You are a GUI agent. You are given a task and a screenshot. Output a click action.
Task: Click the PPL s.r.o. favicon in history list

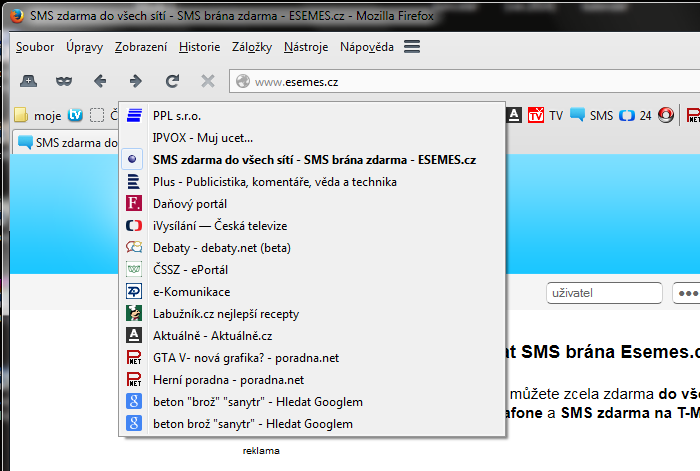(x=134, y=115)
